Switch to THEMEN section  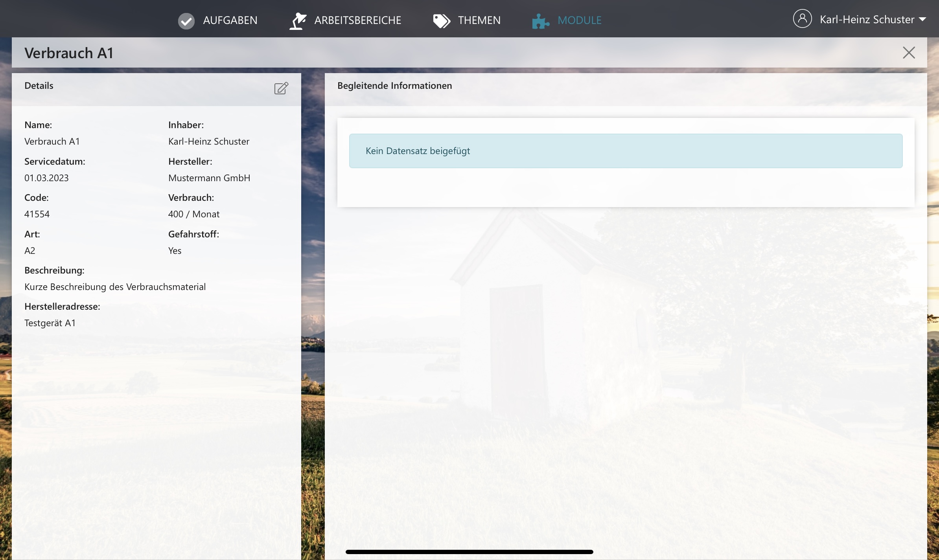pos(479,20)
